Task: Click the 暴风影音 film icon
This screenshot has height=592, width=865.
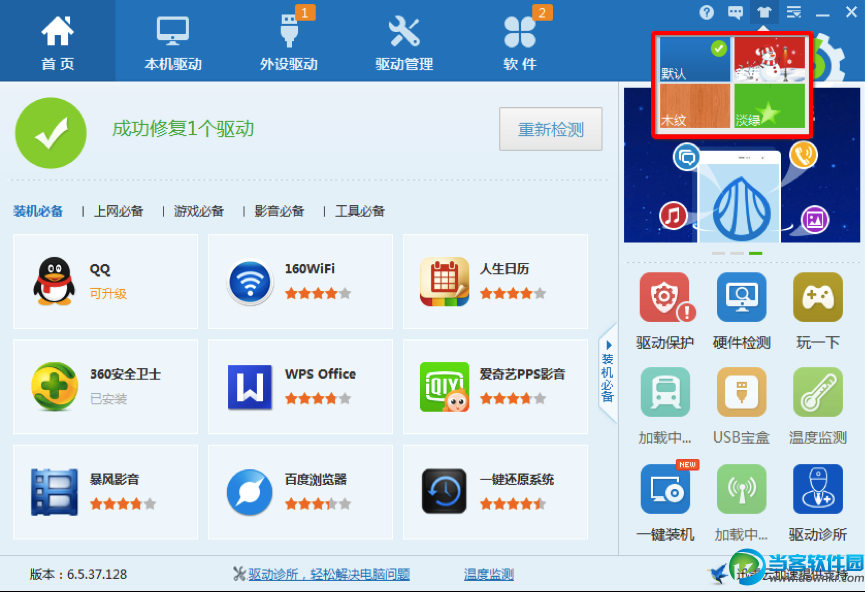Action: pos(54,492)
